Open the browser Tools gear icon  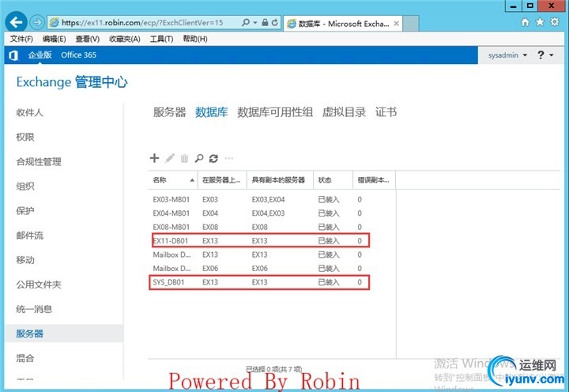[x=555, y=22]
